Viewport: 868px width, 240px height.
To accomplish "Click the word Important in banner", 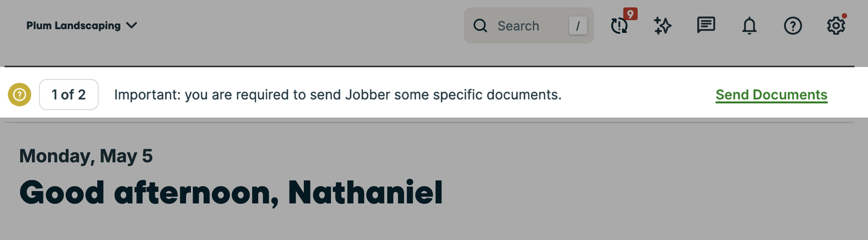I will pyautogui.click(x=147, y=95).
